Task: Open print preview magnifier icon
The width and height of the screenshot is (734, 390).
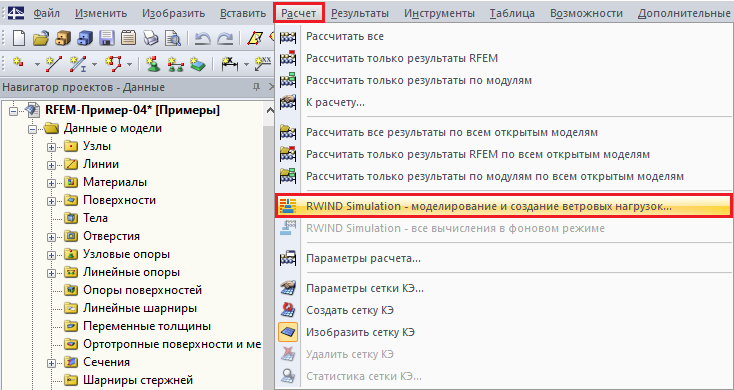Action: (x=173, y=38)
